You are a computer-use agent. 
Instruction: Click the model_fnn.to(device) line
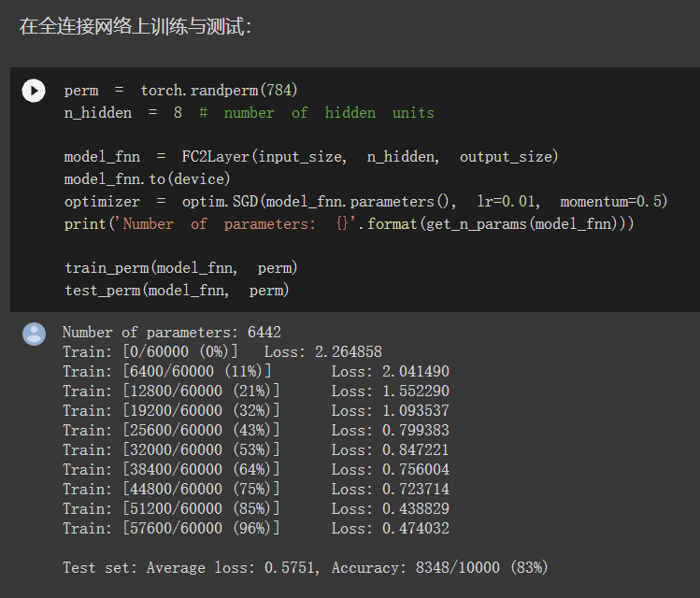(x=148, y=179)
